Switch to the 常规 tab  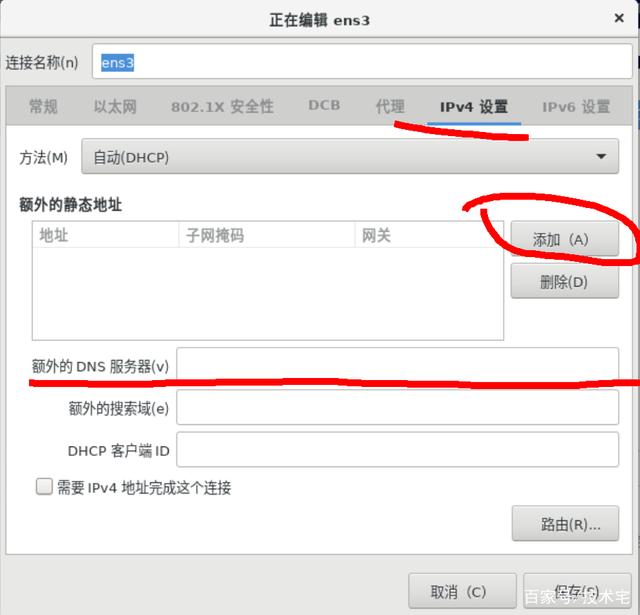[43, 107]
